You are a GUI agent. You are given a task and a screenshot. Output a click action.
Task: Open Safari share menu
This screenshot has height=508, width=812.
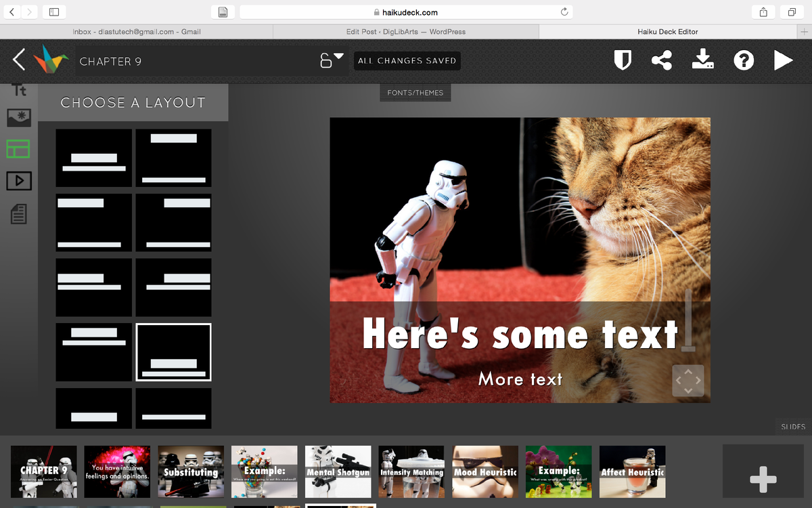click(x=763, y=12)
